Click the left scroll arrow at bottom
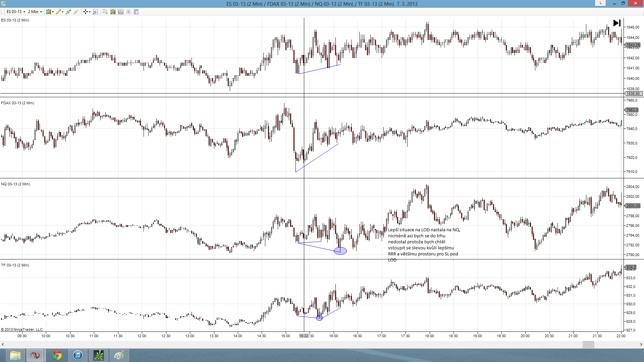Image resolution: width=644 pixels, height=362 pixels. [x=3, y=344]
